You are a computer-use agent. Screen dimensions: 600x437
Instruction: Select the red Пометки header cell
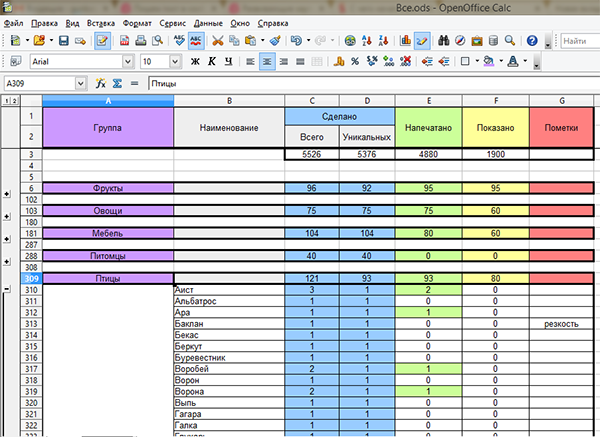click(x=561, y=128)
